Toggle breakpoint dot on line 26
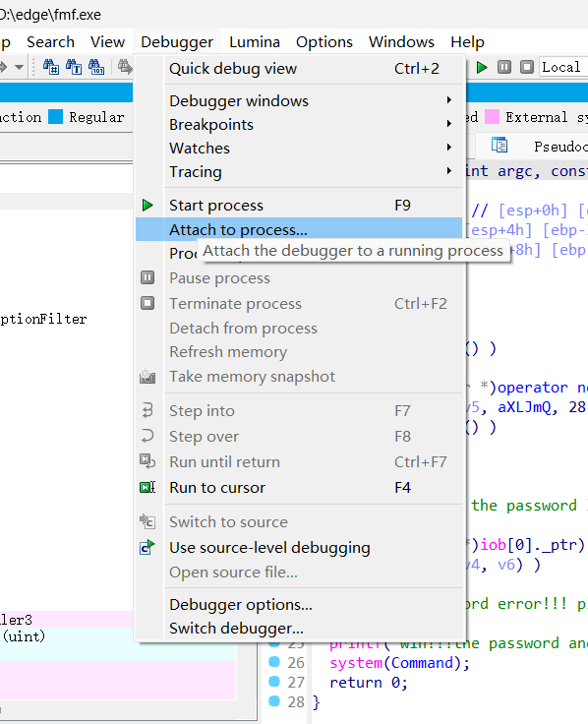This screenshot has width=588, height=724. 274,662
